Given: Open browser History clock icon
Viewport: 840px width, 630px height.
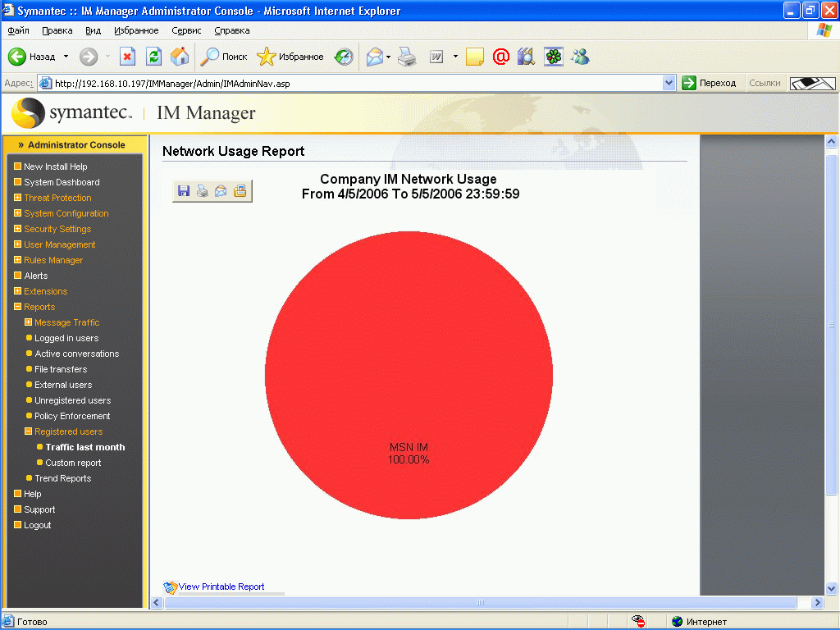Looking at the screenshot, I should pos(344,57).
